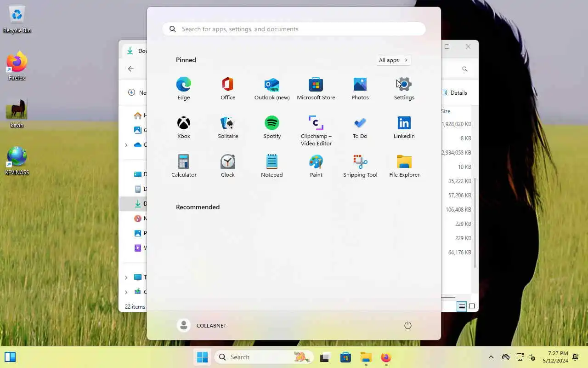The width and height of the screenshot is (588, 368).
Task: Open the notifications bell in system tray
Action: (576, 357)
